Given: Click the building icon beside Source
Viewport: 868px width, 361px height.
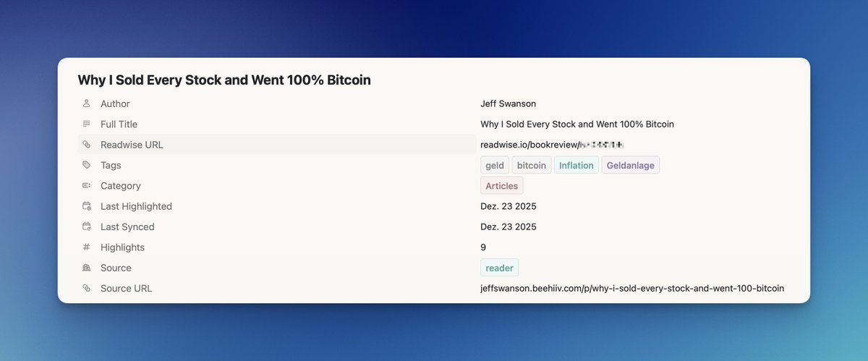Looking at the screenshot, I should [87, 268].
